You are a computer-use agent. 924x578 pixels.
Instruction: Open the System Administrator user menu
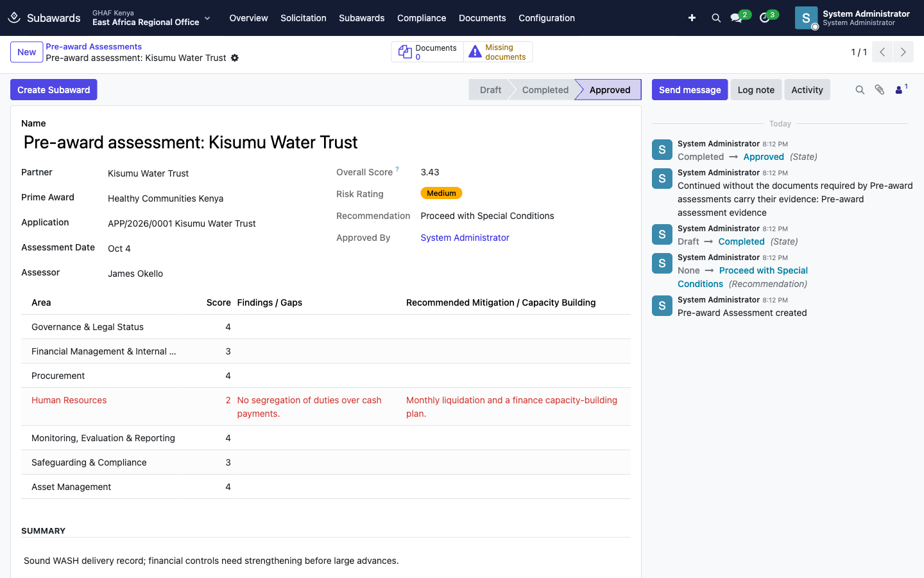852,18
